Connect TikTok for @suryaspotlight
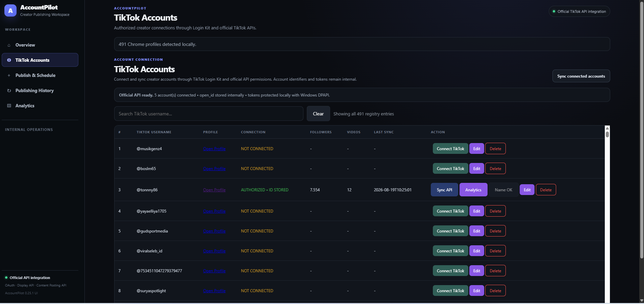This screenshot has height=304, width=644. click(450, 291)
